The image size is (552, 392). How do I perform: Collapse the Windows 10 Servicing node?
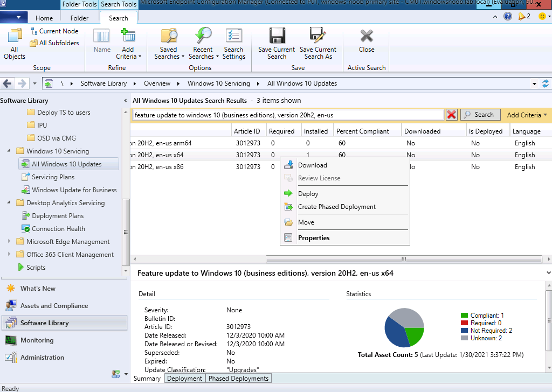[x=9, y=150]
